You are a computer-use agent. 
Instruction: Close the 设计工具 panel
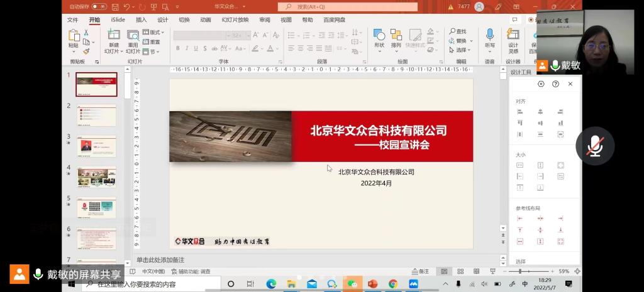pyautogui.click(x=570, y=84)
